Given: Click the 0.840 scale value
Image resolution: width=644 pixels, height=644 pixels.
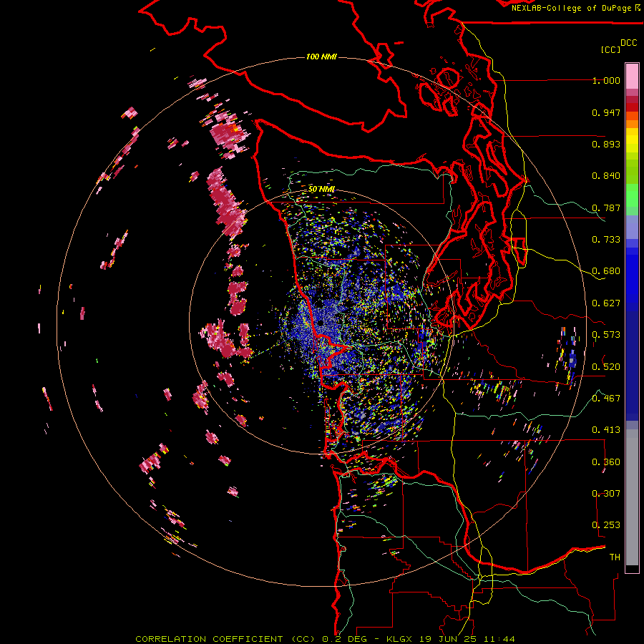Looking at the screenshot, I should 606,176.
